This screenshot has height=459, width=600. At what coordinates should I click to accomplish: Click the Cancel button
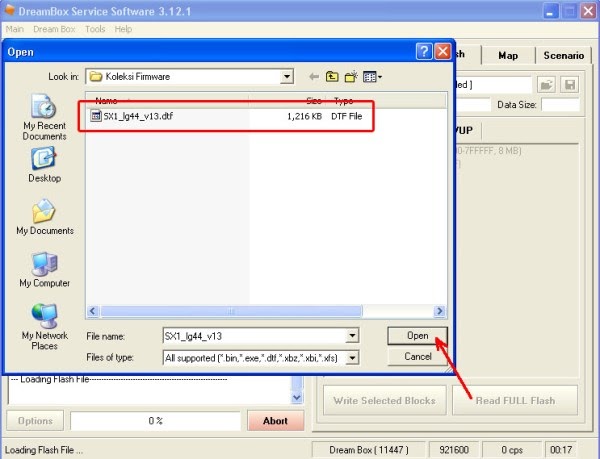(x=417, y=356)
